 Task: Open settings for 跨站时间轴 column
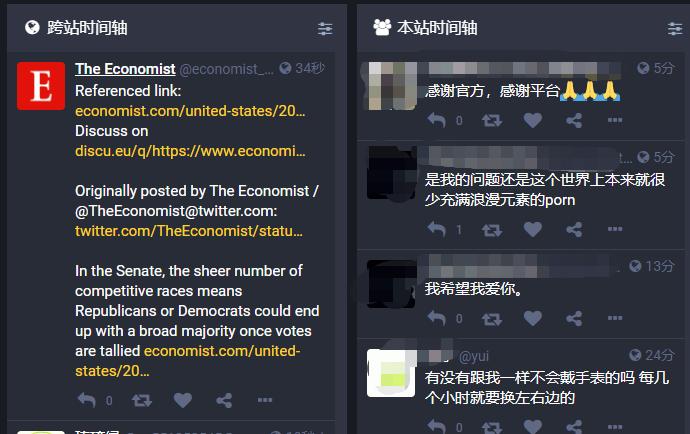[x=325, y=28]
